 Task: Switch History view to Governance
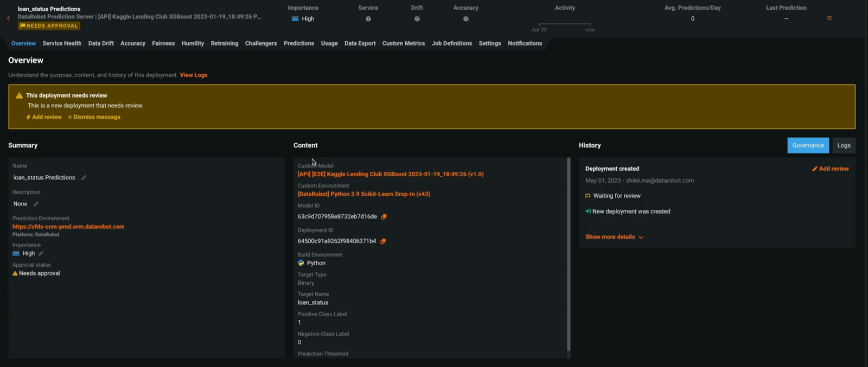click(x=808, y=145)
